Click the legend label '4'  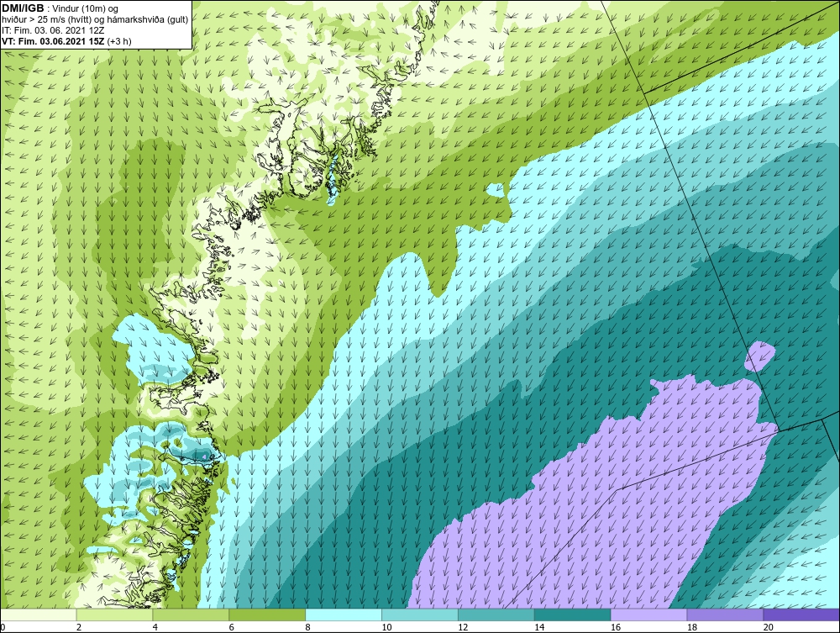click(155, 627)
